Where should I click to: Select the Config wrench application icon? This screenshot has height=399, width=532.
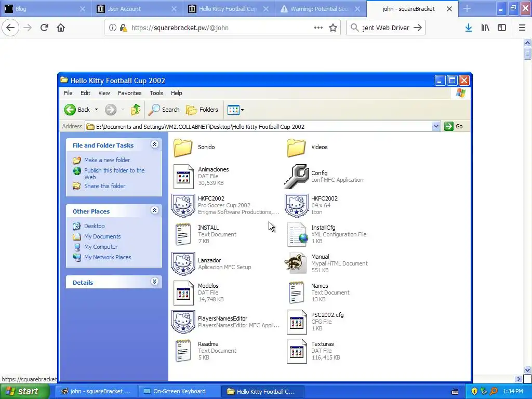297,177
